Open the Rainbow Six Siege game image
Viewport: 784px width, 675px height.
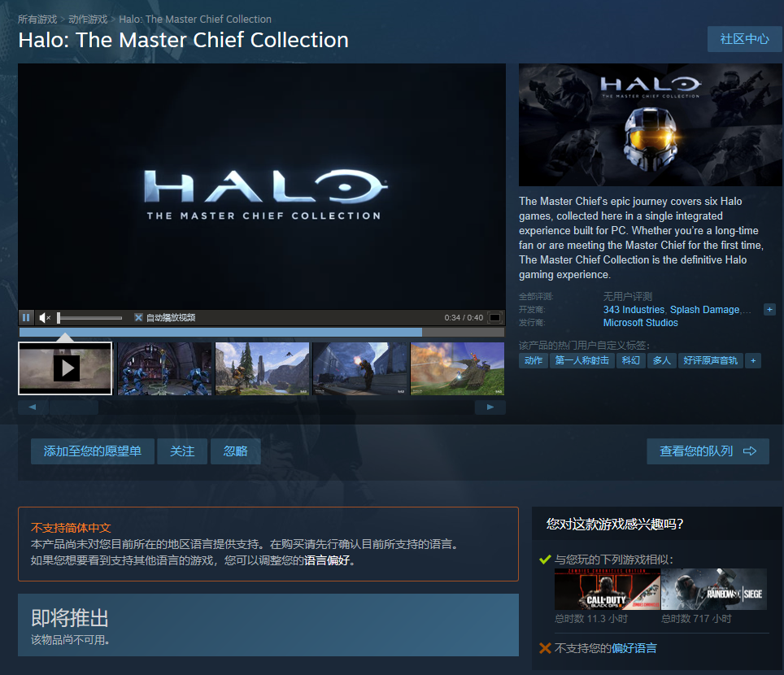point(714,589)
